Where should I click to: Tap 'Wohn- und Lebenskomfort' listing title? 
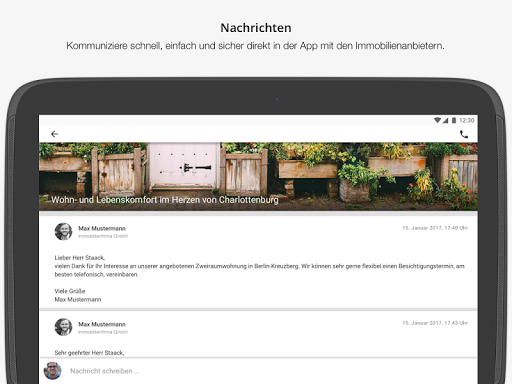pyautogui.click(x=165, y=200)
